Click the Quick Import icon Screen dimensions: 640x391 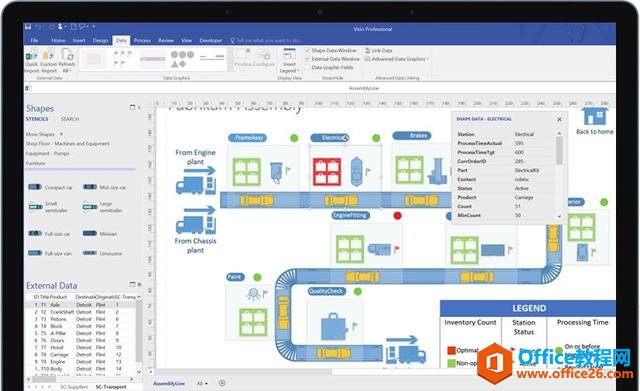(x=31, y=60)
